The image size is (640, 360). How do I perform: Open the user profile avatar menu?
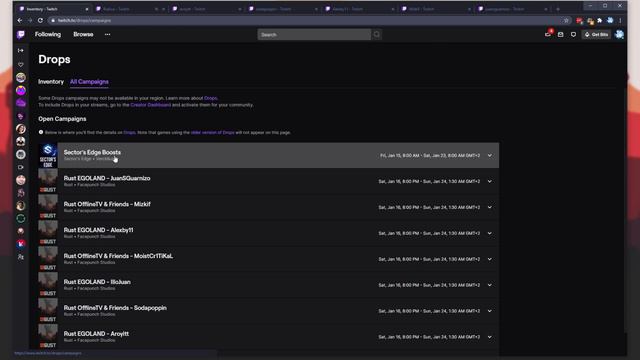[x=619, y=35]
